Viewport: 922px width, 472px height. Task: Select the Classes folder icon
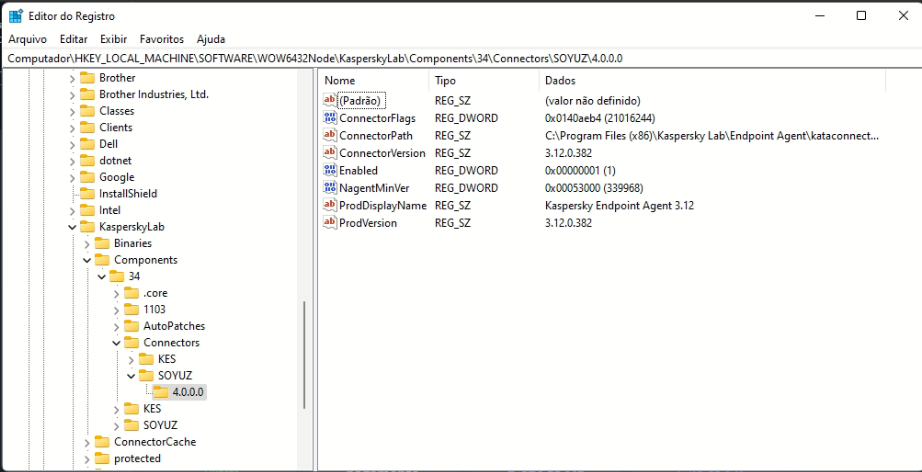pos(88,111)
